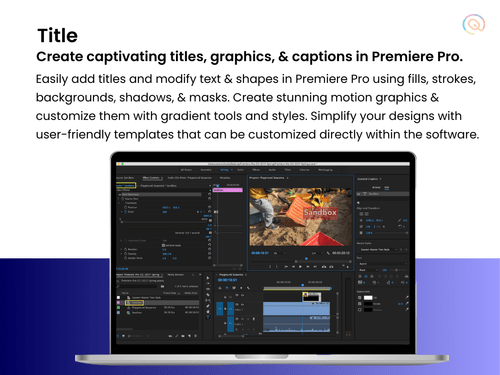Viewport: 500px width, 375px height.
Task: Reset the Rotation parameter in Effect Controls
Action: (x=210, y=249)
